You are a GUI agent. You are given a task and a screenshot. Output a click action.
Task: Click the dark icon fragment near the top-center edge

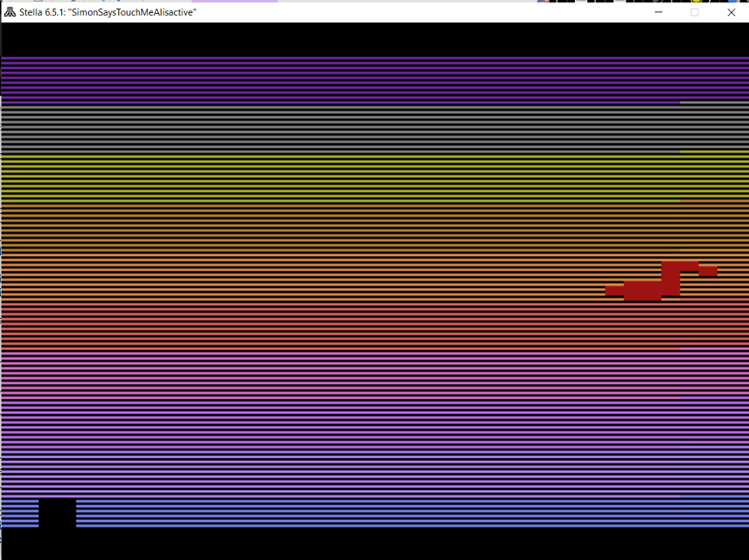click(x=655, y=2)
